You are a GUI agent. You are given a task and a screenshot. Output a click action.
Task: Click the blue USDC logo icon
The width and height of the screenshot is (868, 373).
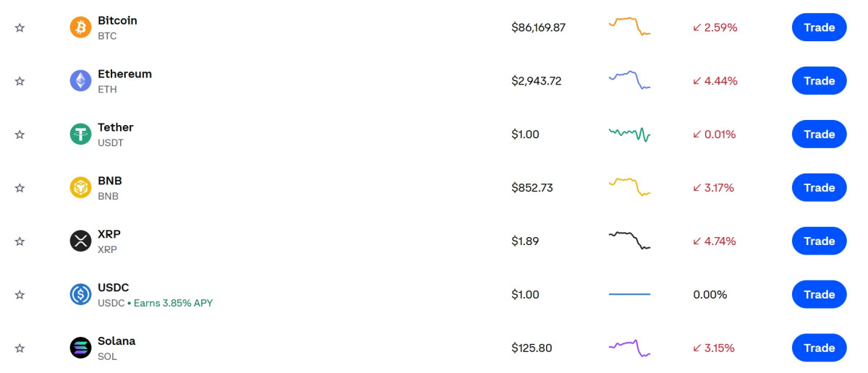80,295
